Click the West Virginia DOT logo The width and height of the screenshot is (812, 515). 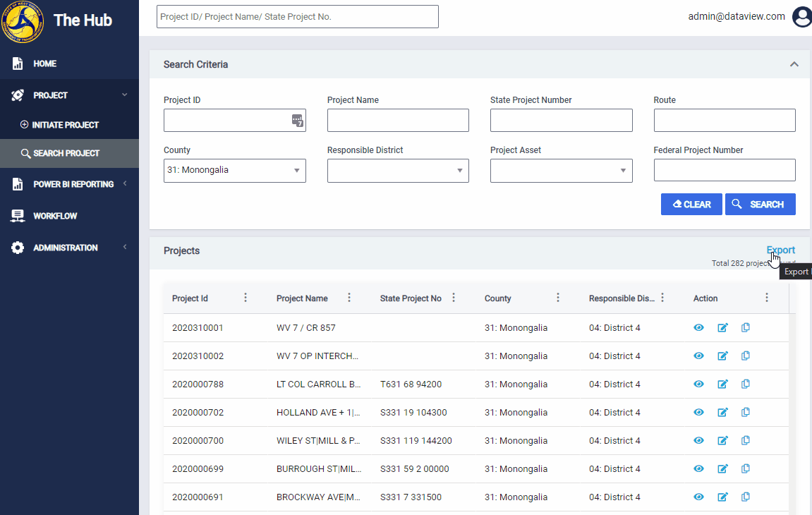tap(23, 21)
